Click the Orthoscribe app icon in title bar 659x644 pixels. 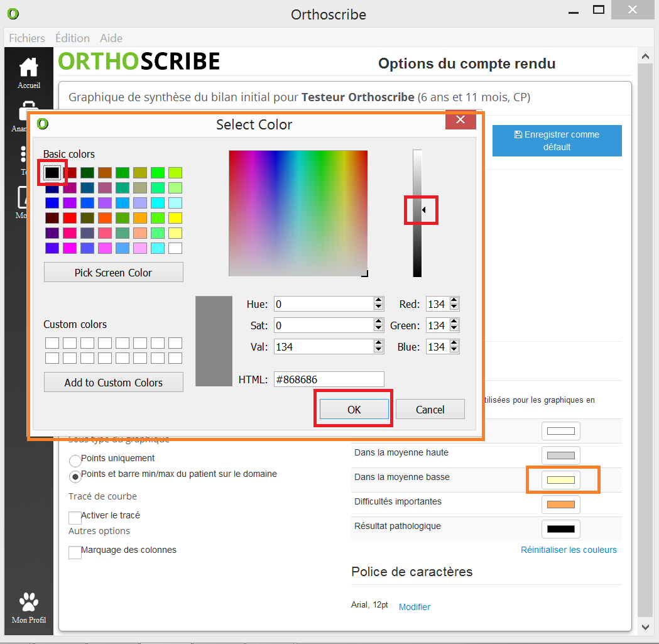[x=13, y=13]
